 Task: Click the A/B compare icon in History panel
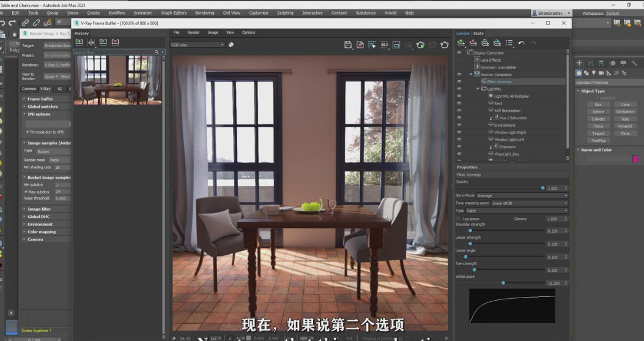91,42
